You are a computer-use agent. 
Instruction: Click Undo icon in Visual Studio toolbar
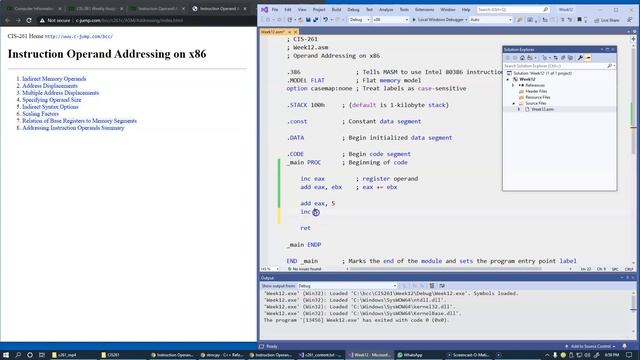(326, 20)
